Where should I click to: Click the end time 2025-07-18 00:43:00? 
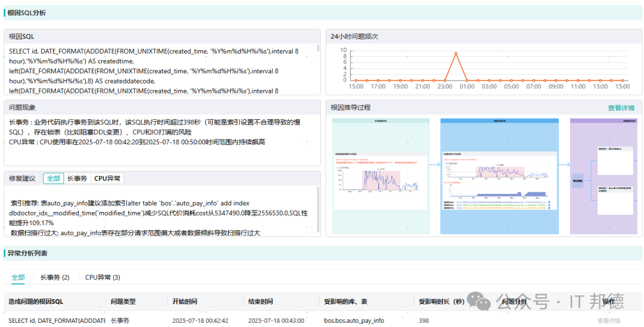276,321
